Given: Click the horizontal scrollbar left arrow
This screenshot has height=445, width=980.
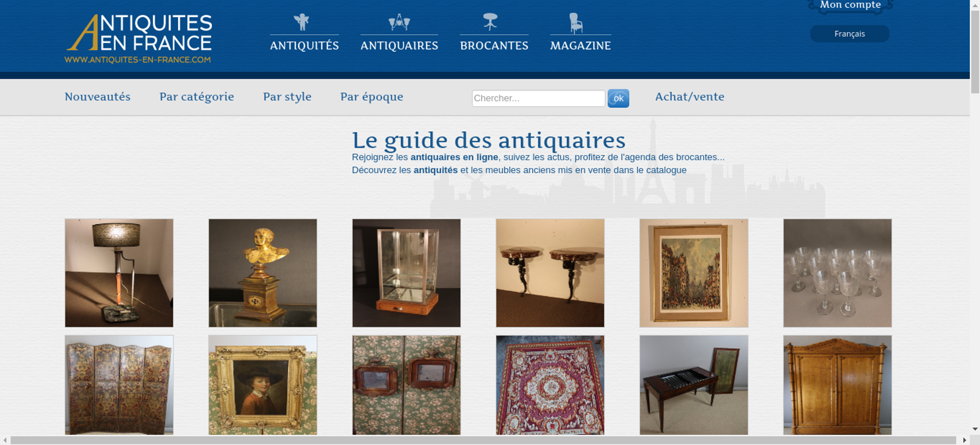Looking at the screenshot, I should click(5, 440).
